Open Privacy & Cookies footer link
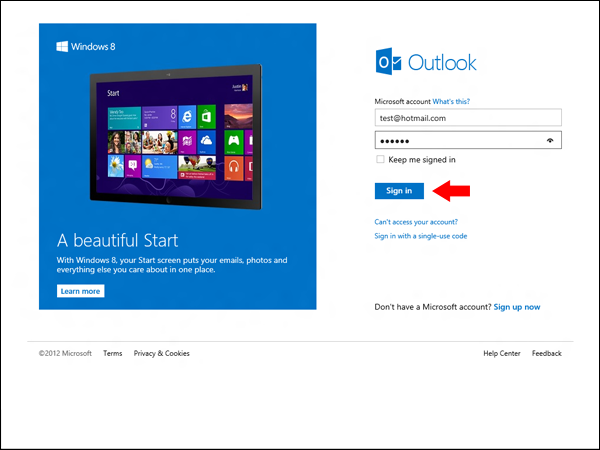The height and width of the screenshot is (450, 600). 161,353
